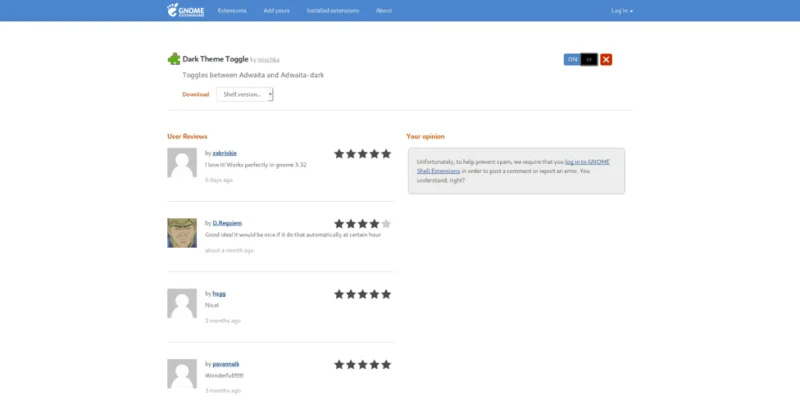Image resolution: width=800 pixels, height=401 pixels.
Task: Click D.Requiem's cartoon face avatar
Action: coord(182,233)
